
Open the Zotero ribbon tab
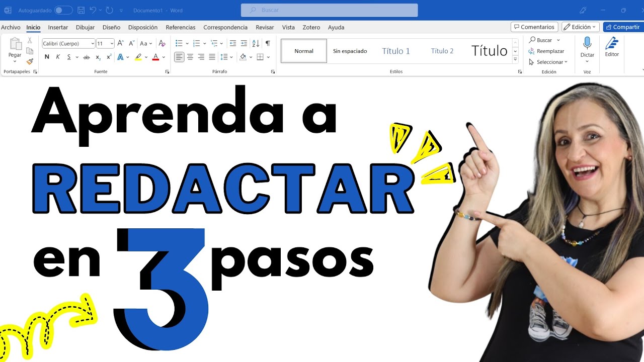point(311,27)
